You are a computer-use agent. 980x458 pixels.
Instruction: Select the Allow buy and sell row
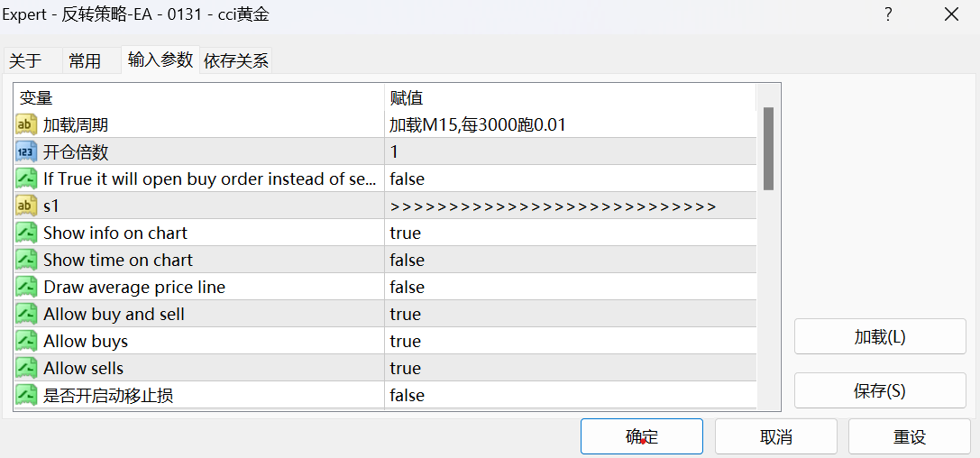(385, 314)
